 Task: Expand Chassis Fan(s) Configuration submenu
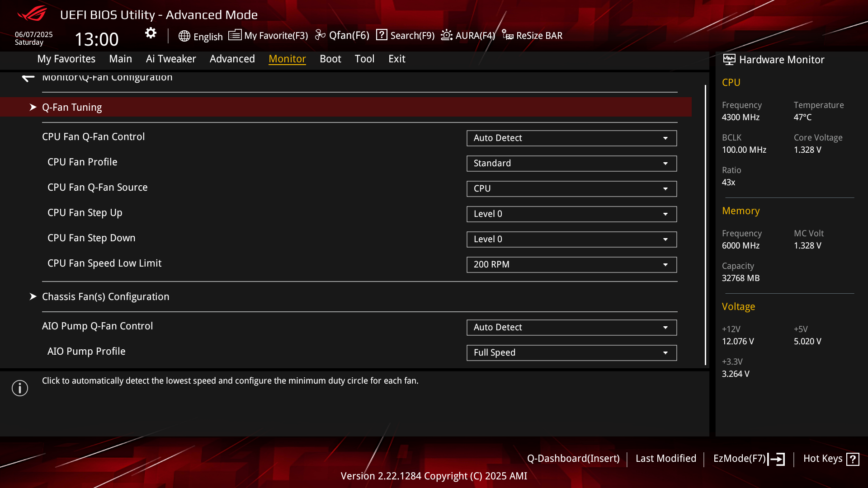point(105,296)
